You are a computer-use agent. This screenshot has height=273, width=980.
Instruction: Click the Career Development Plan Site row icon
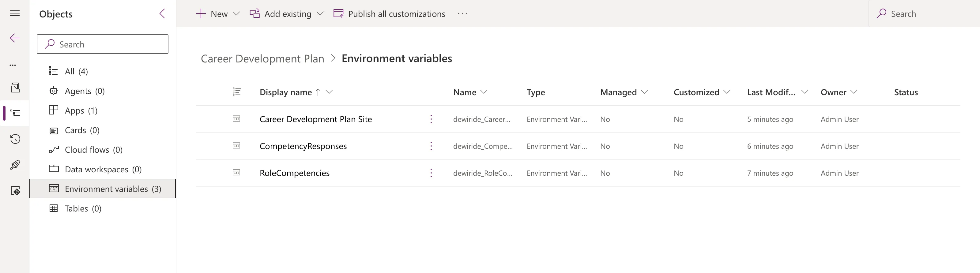[236, 119]
